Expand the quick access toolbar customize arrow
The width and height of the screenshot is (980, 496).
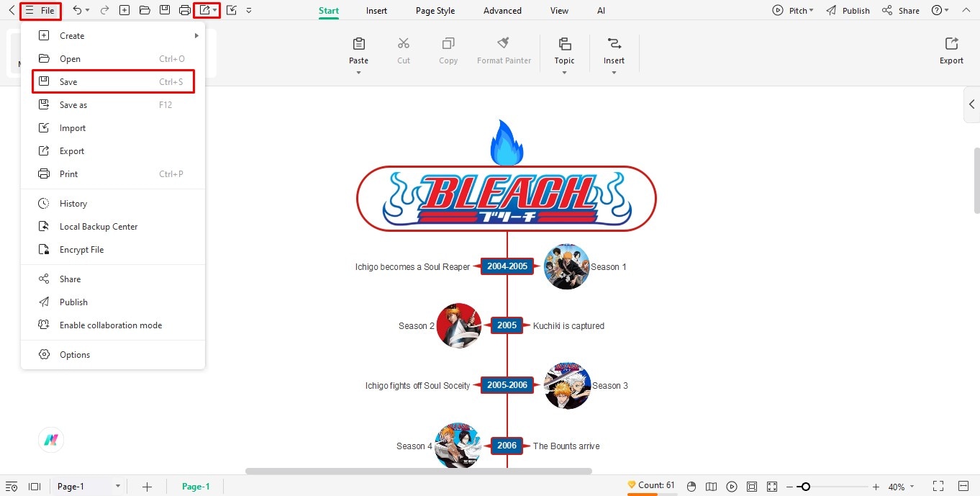(249, 11)
